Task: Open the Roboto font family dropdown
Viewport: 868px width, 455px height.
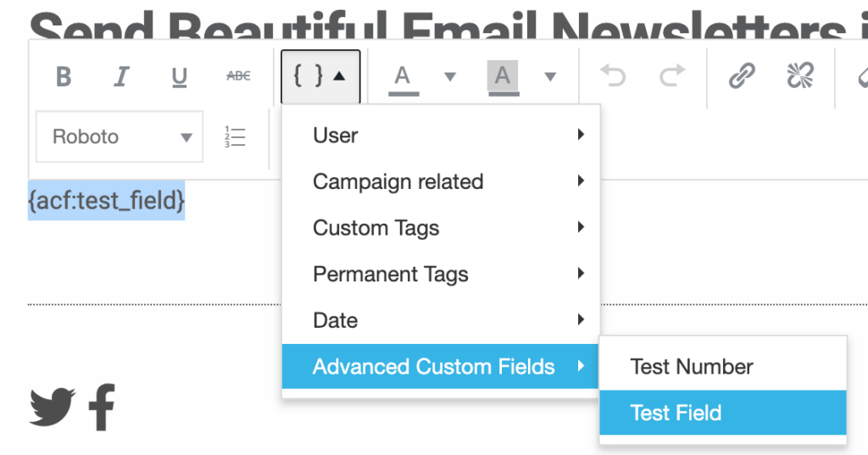Action: (x=120, y=137)
